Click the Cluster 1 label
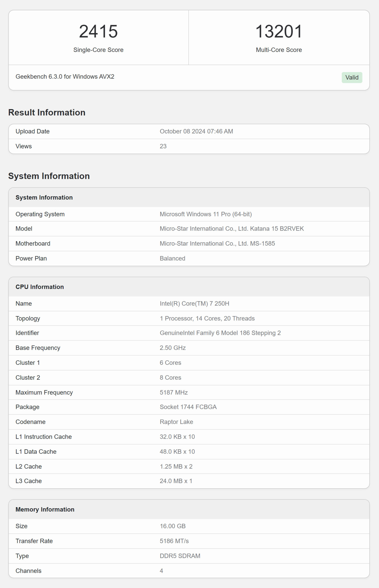Viewport: 379px width, 588px height. tap(28, 363)
